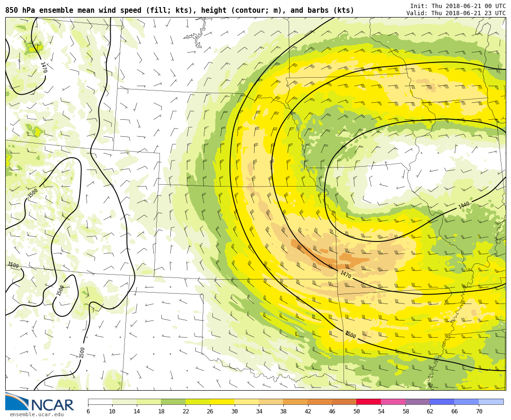Image resolution: width=511 pixels, height=420 pixels.
Task: Click the NCAR logo
Action: [39, 402]
